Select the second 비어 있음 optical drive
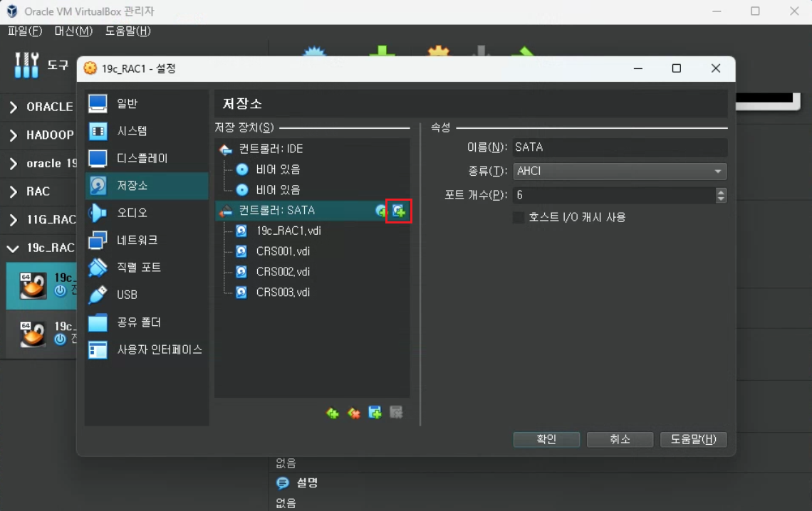The height and width of the screenshot is (511, 812). (312, 190)
